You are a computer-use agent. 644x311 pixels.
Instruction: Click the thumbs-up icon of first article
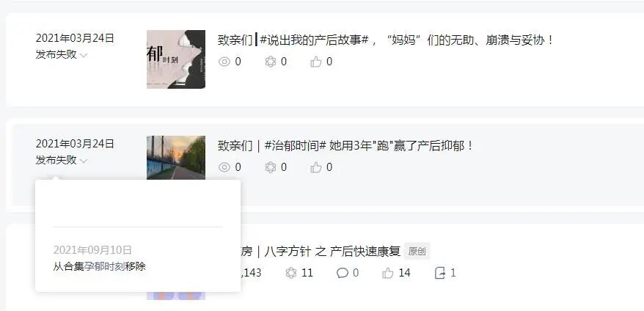[316, 62]
